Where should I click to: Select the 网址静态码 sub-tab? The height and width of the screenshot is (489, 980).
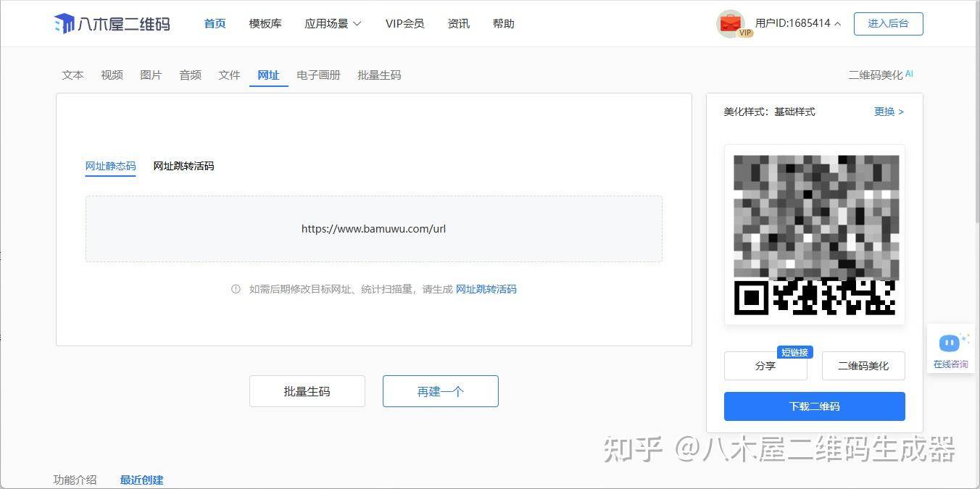[111, 166]
